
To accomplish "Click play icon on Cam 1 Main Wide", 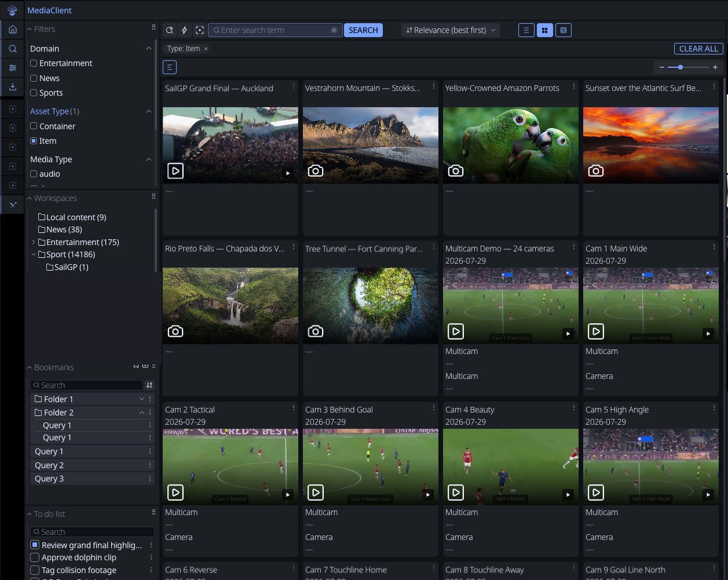I will click(x=596, y=331).
